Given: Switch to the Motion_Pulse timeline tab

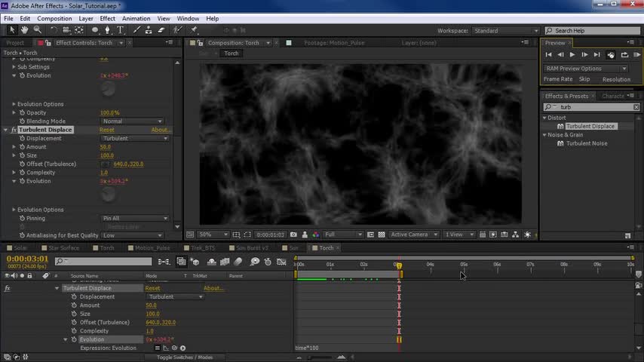Looking at the screenshot, I should [152, 247].
